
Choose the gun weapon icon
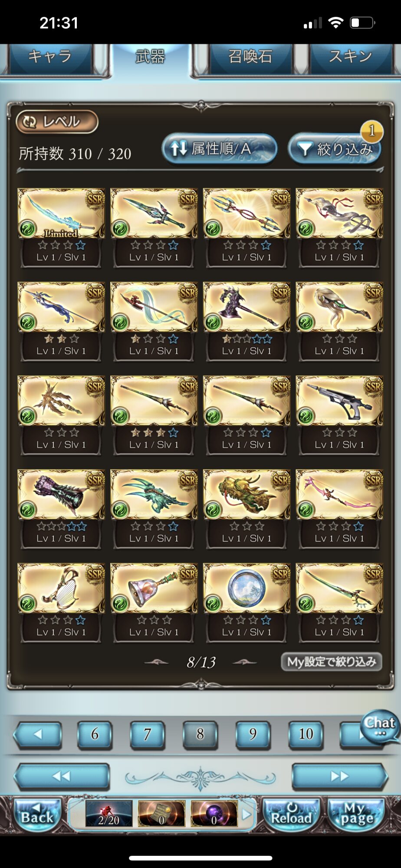[339, 401]
